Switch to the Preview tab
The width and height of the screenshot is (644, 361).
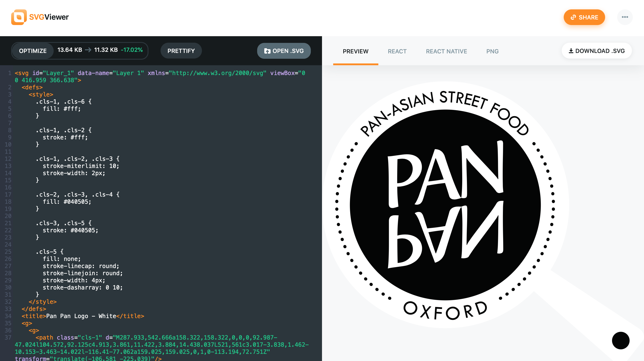coord(356,51)
